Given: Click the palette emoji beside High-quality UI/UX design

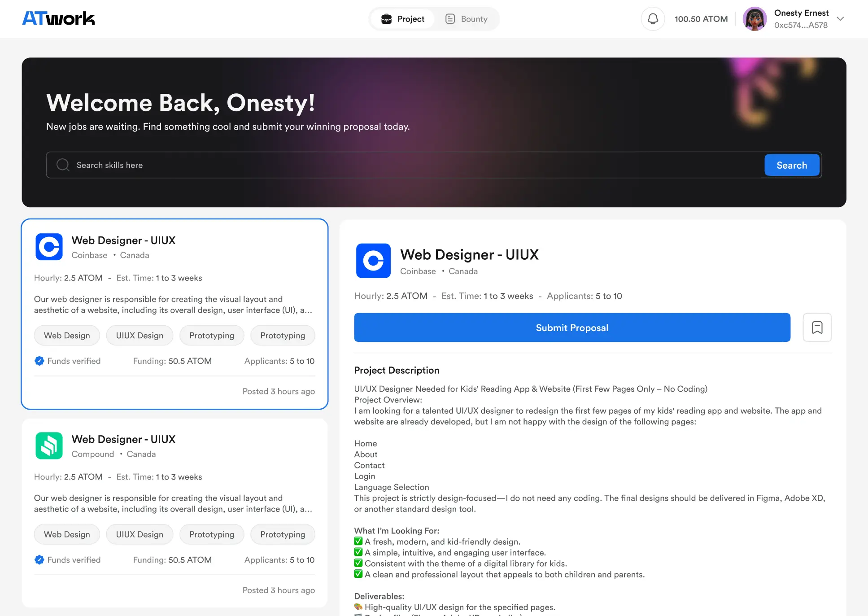Looking at the screenshot, I should [358, 607].
